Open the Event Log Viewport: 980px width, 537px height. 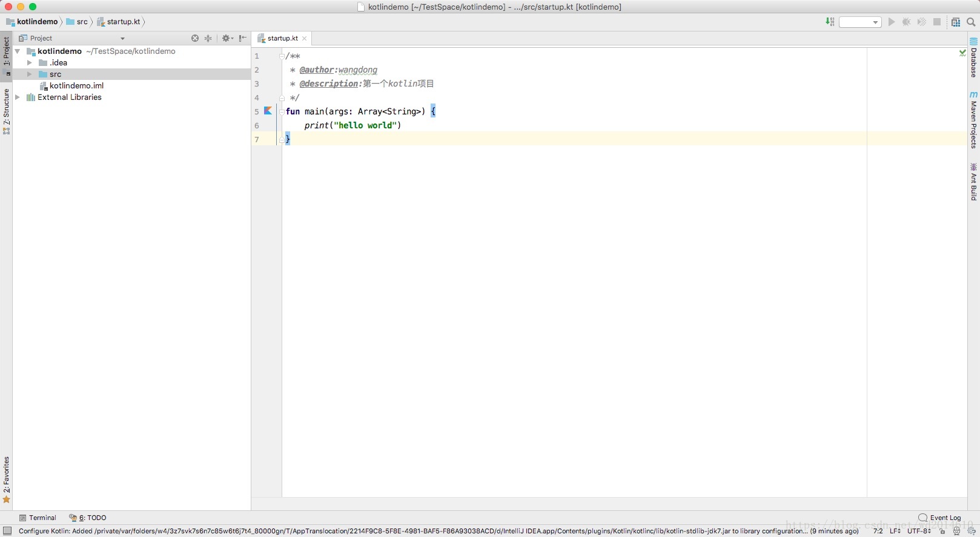point(940,518)
